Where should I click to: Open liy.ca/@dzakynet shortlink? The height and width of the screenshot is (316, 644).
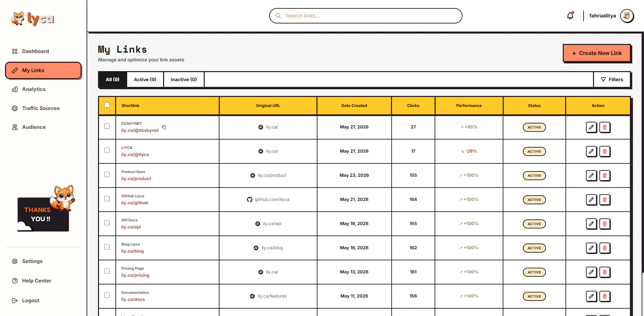click(140, 130)
